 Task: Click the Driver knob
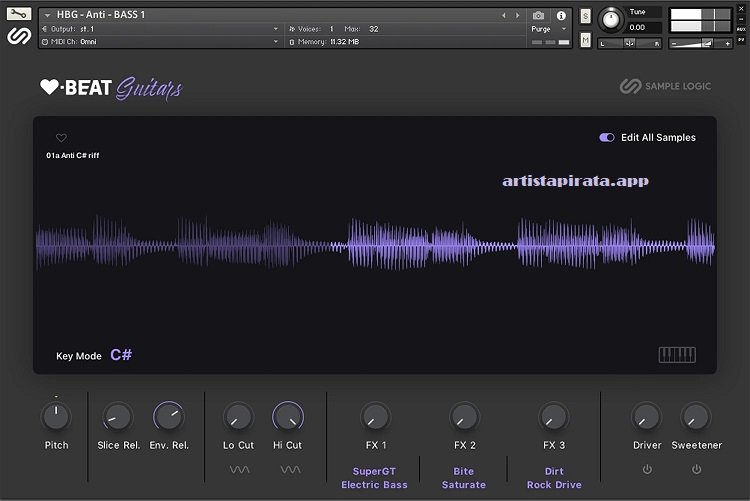tap(646, 416)
